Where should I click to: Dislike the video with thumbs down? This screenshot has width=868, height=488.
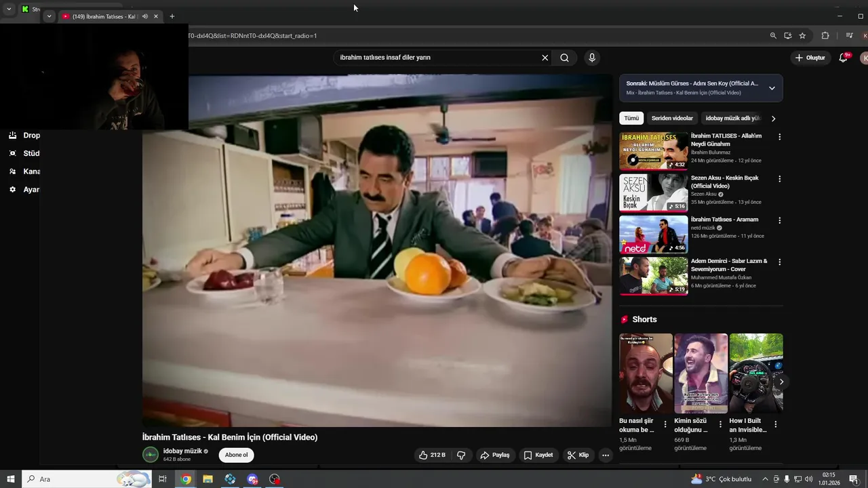click(x=461, y=455)
